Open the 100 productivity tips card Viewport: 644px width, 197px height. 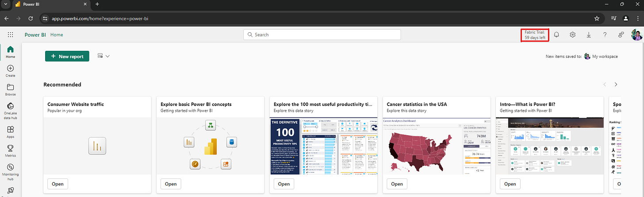[x=284, y=184]
